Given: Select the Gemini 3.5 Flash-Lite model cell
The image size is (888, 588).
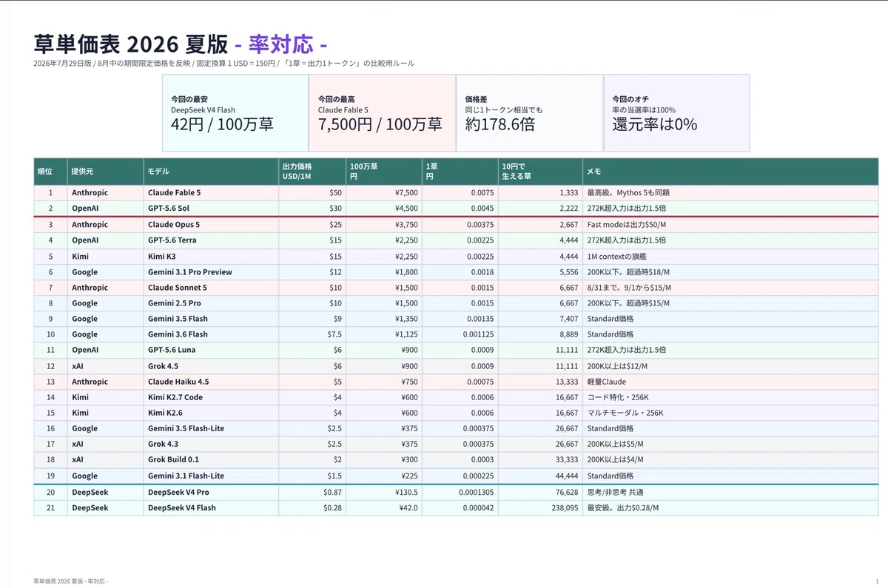Looking at the screenshot, I should point(211,428).
